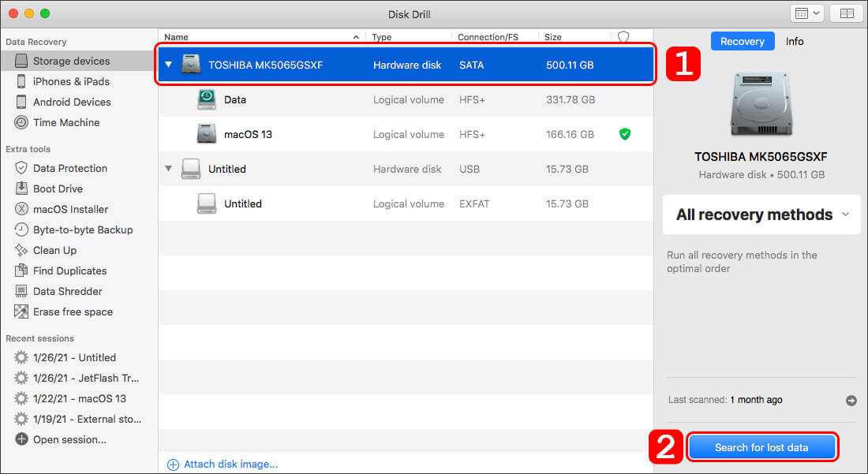Sort the list by Name column
This screenshot has height=474, width=868.
(x=260, y=37)
